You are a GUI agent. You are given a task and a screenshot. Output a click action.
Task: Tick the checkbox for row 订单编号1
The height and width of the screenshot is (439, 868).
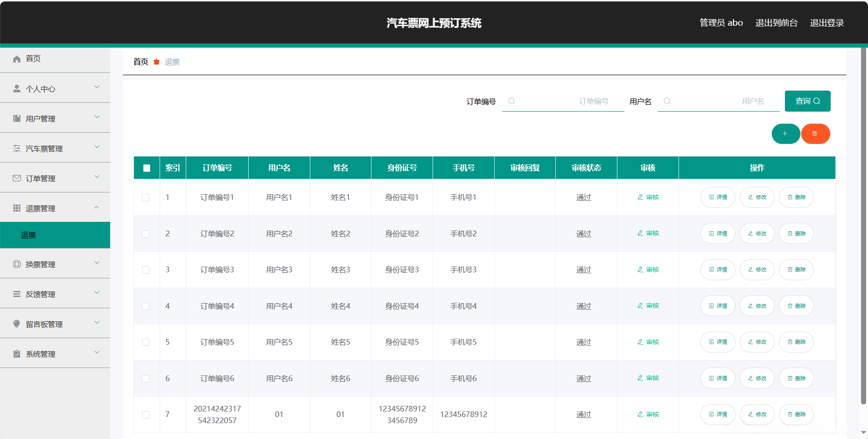(x=146, y=198)
